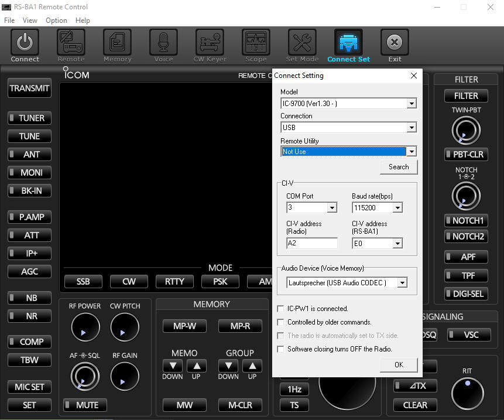Check Software closing turns OFF the Radio

point(280,349)
